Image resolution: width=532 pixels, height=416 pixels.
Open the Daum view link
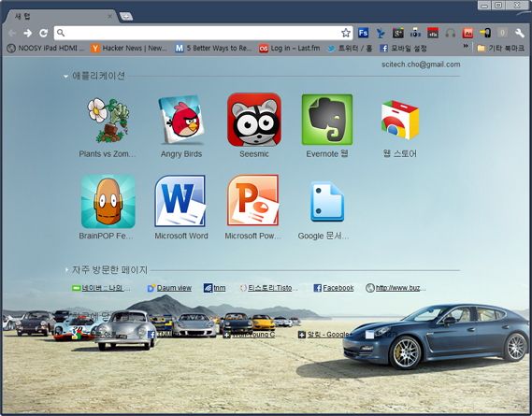pos(169,288)
